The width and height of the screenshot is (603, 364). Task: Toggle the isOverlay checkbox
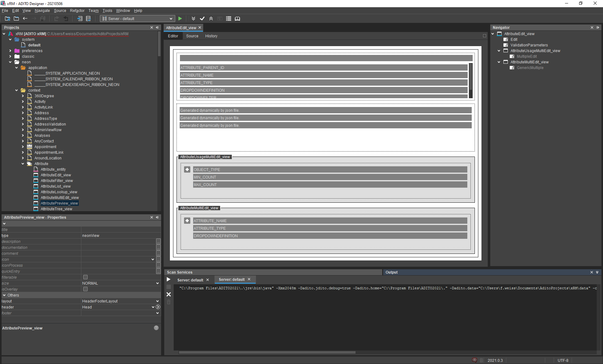coord(85,289)
